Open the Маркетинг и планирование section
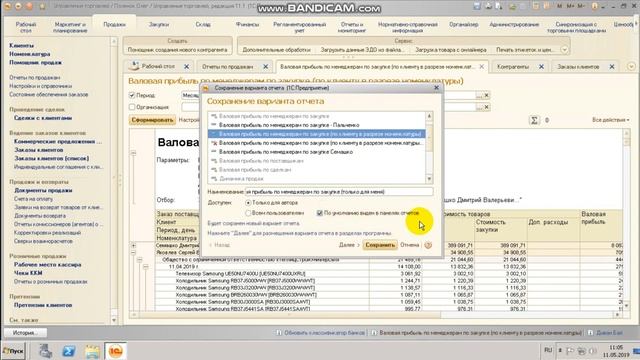Image resolution: width=640 pixels, height=360 pixels. [70, 27]
